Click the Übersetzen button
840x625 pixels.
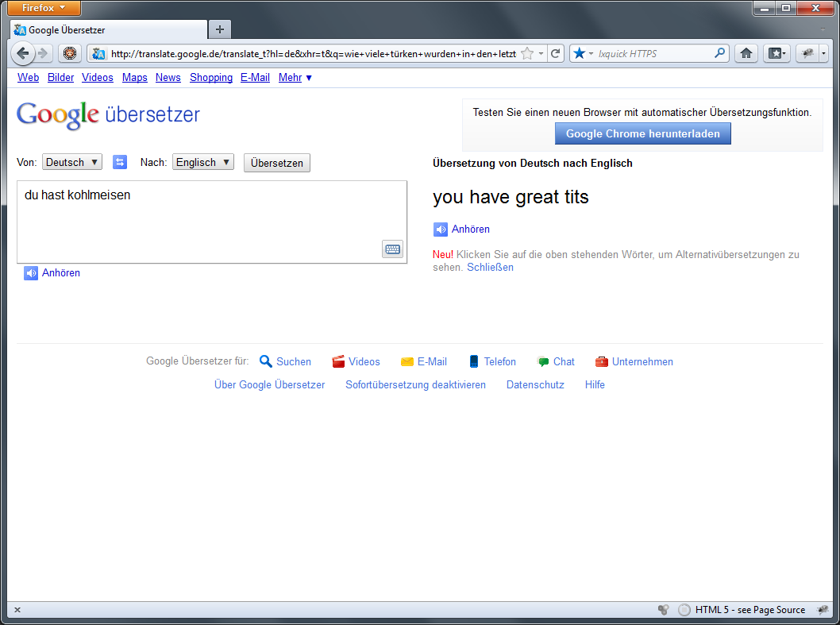pos(277,163)
